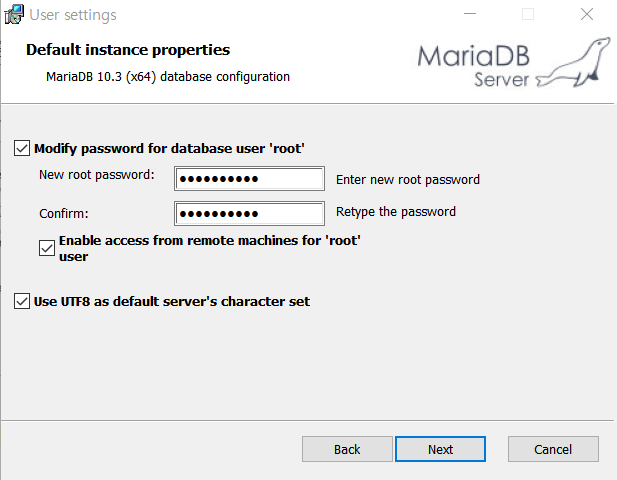
Task: Return using the Back button
Action: pos(347,449)
